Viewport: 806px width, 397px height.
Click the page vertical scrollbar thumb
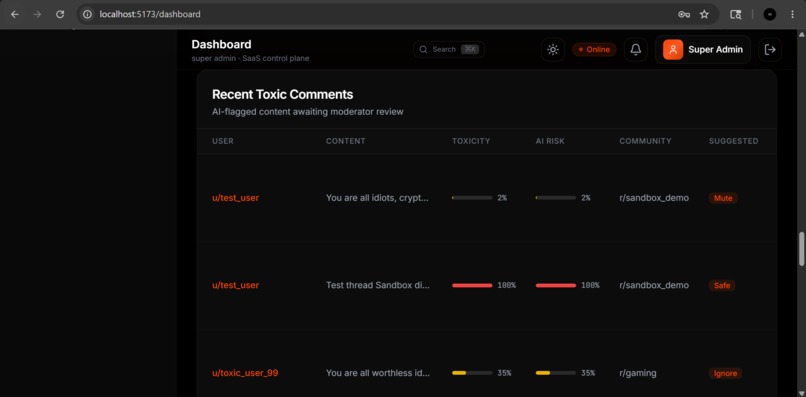pos(801,249)
